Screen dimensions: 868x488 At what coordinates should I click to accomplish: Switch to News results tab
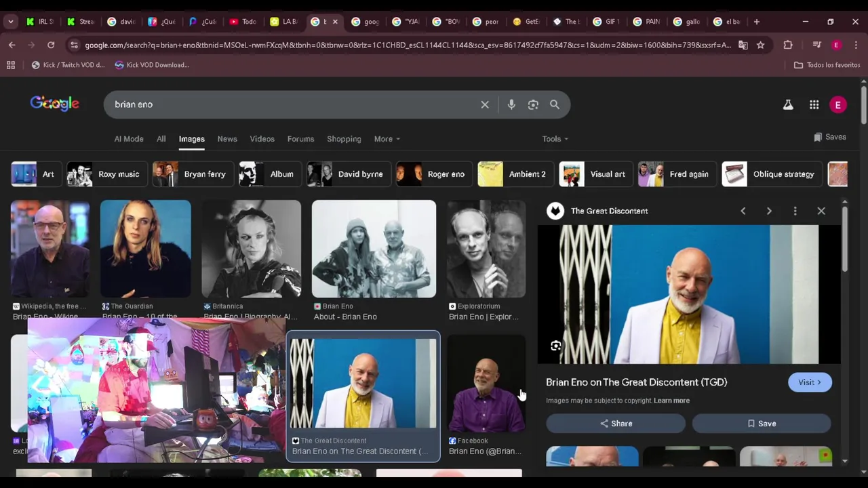click(x=227, y=139)
